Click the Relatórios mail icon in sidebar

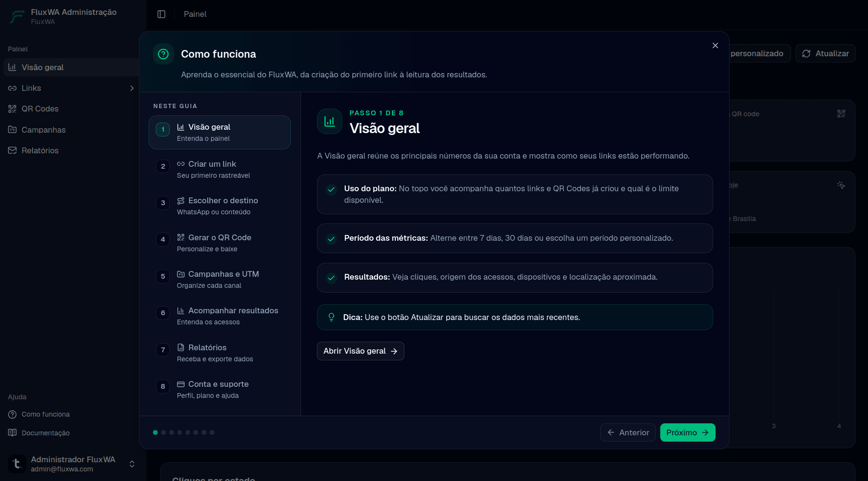tap(13, 150)
